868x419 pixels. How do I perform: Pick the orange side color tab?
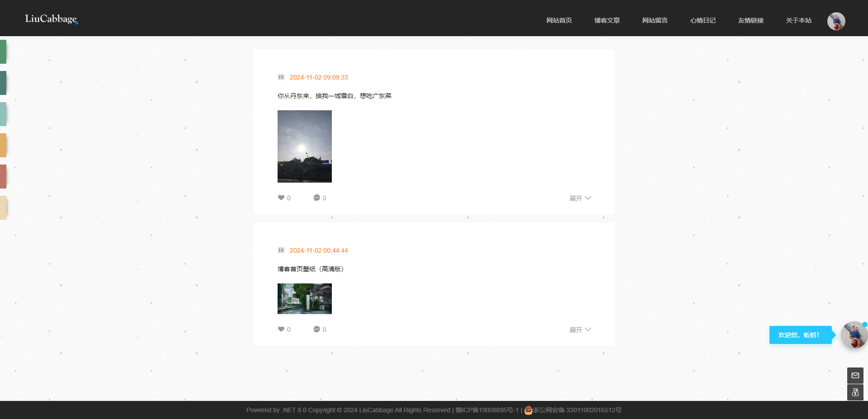coord(3,145)
